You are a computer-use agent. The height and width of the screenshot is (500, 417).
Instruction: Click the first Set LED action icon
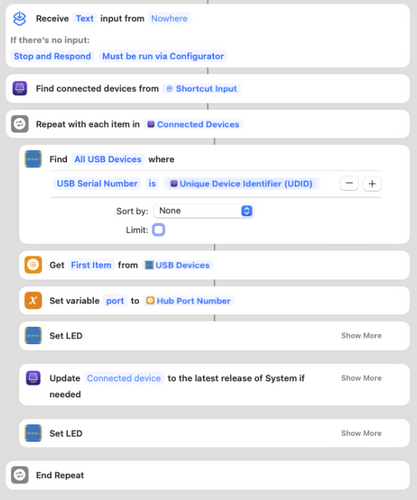(x=33, y=335)
